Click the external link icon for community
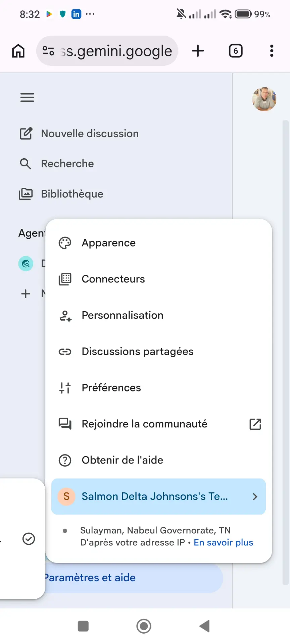Image resolution: width=290 pixels, height=644 pixels. (255, 424)
